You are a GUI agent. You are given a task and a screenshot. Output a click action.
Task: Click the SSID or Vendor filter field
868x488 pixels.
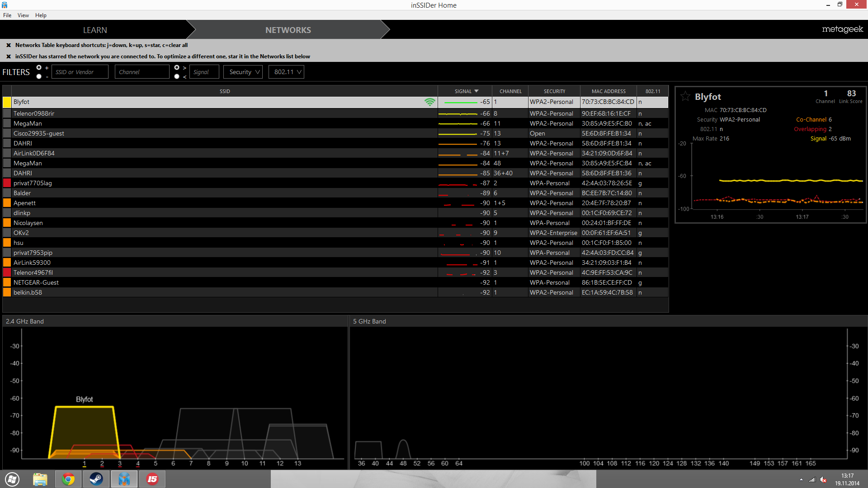80,72
